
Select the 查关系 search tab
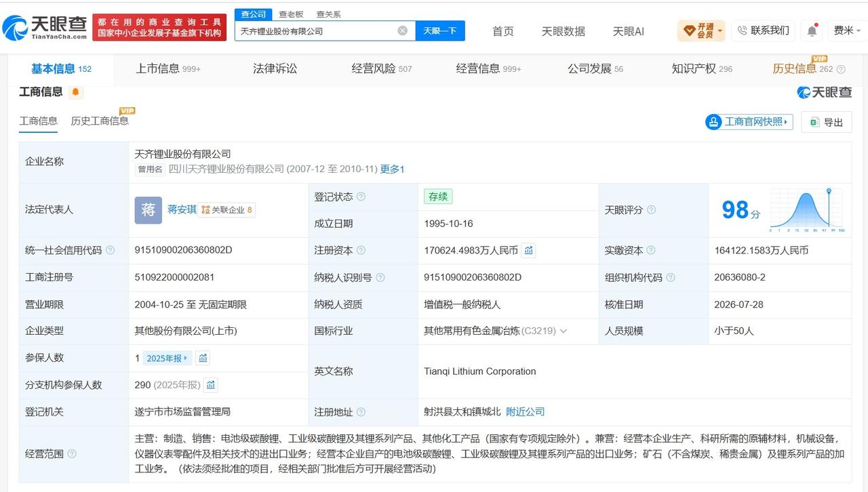pyautogui.click(x=328, y=14)
